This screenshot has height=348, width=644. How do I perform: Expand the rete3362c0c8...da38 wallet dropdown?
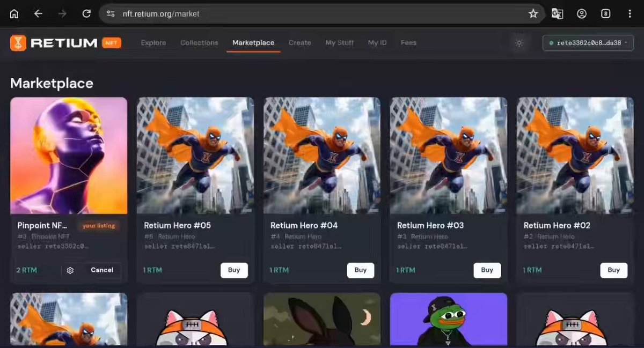click(588, 43)
